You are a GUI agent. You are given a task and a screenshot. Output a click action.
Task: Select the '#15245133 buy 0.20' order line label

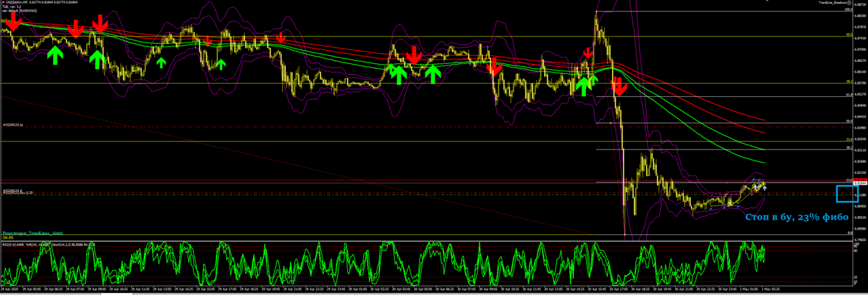point(18,193)
